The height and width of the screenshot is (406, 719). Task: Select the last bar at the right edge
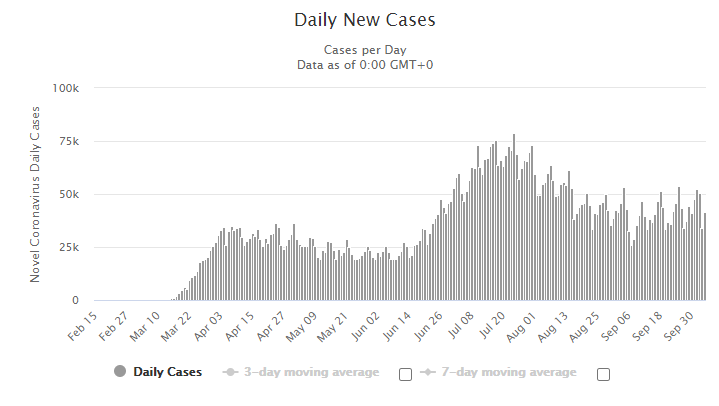[x=705, y=256]
